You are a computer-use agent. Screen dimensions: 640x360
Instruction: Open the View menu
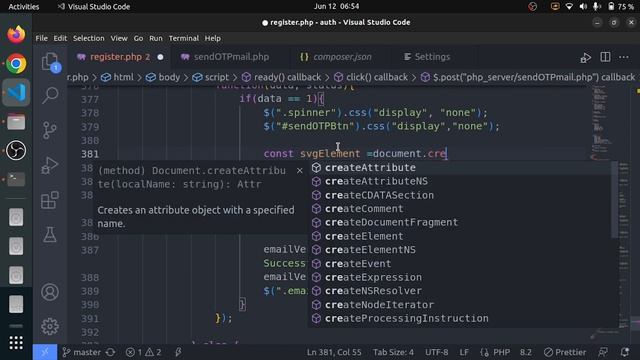click(119, 38)
